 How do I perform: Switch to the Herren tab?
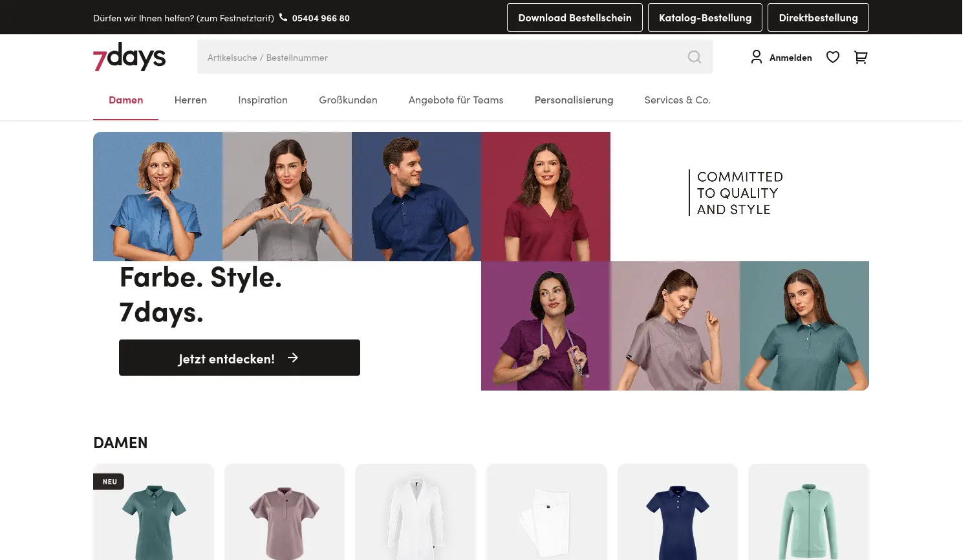(x=190, y=100)
